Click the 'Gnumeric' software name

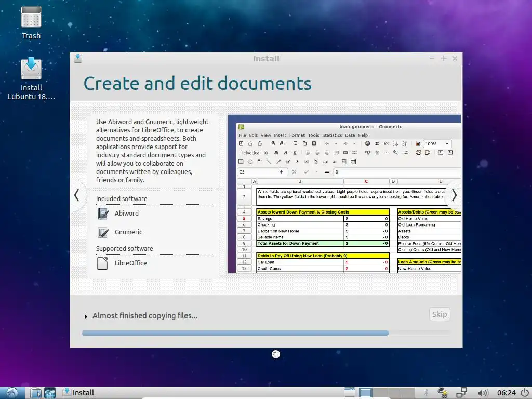pos(128,232)
